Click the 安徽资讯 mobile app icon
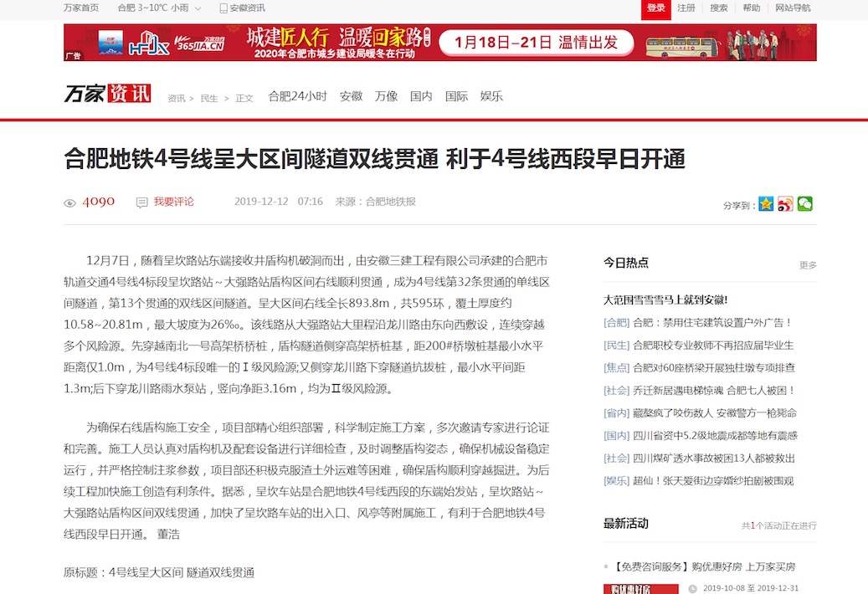868x594 pixels. point(224,8)
